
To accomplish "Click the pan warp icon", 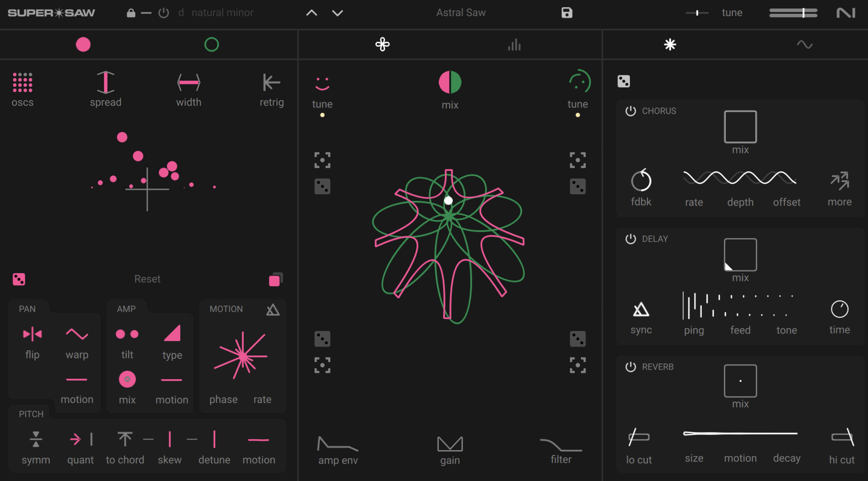I will point(77,334).
